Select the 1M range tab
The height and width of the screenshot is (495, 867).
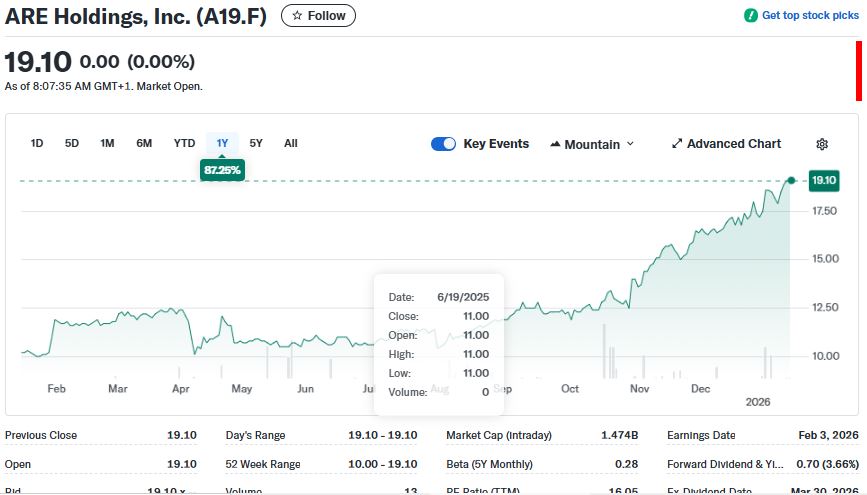(107, 143)
